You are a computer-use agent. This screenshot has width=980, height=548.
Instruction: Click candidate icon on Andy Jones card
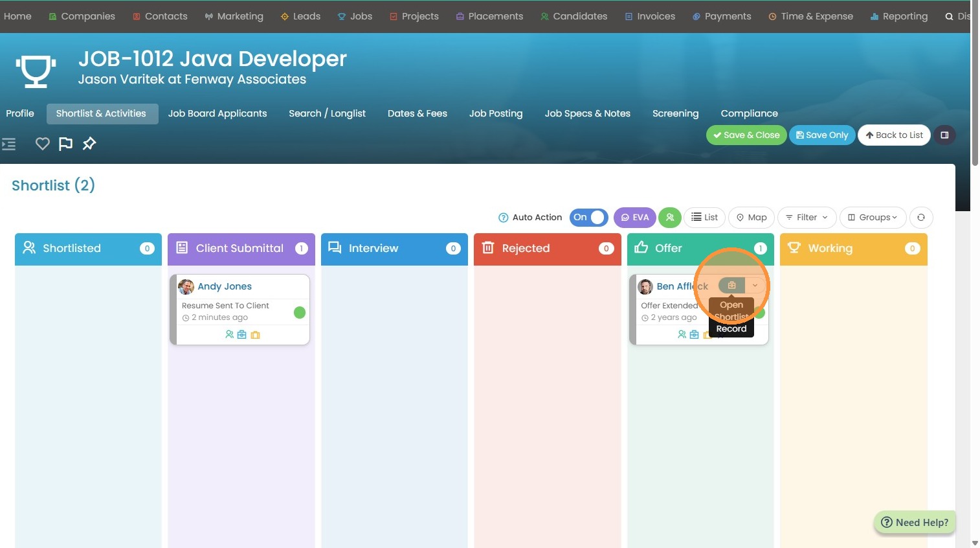click(x=229, y=335)
